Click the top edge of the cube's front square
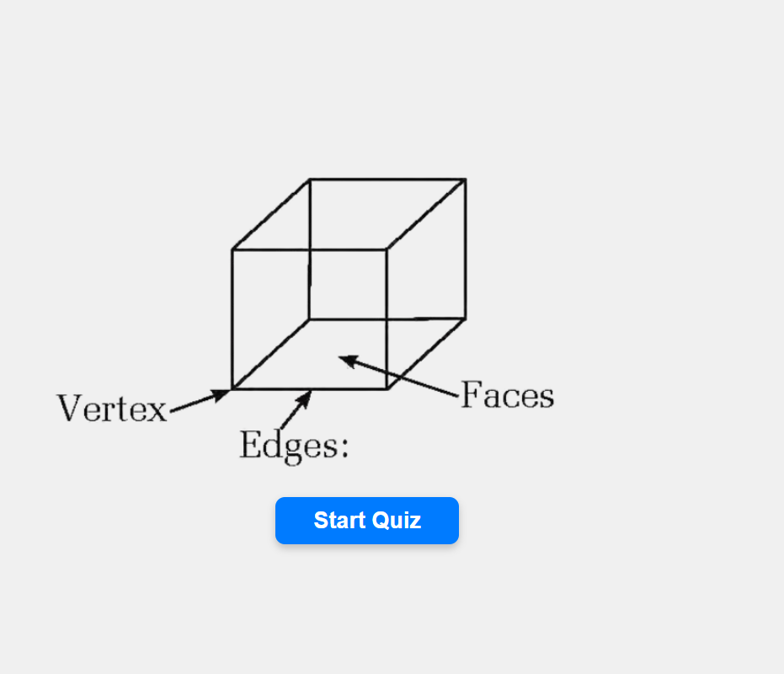Image resolution: width=784 pixels, height=674 pixels. point(310,249)
